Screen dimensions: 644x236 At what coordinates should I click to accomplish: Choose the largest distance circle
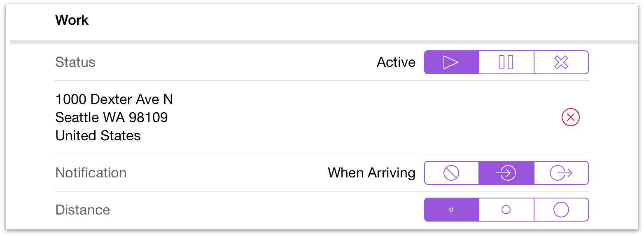561,210
